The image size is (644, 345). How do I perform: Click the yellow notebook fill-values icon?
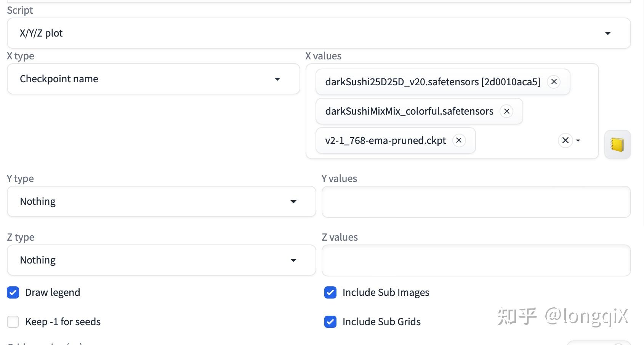click(617, 145)
